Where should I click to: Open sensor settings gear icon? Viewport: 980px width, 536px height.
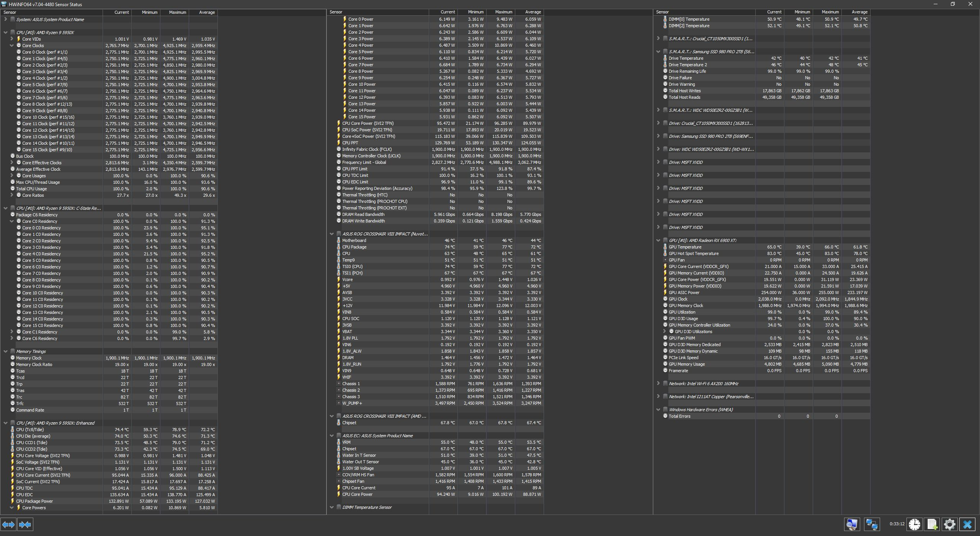(x=949, y=524)
